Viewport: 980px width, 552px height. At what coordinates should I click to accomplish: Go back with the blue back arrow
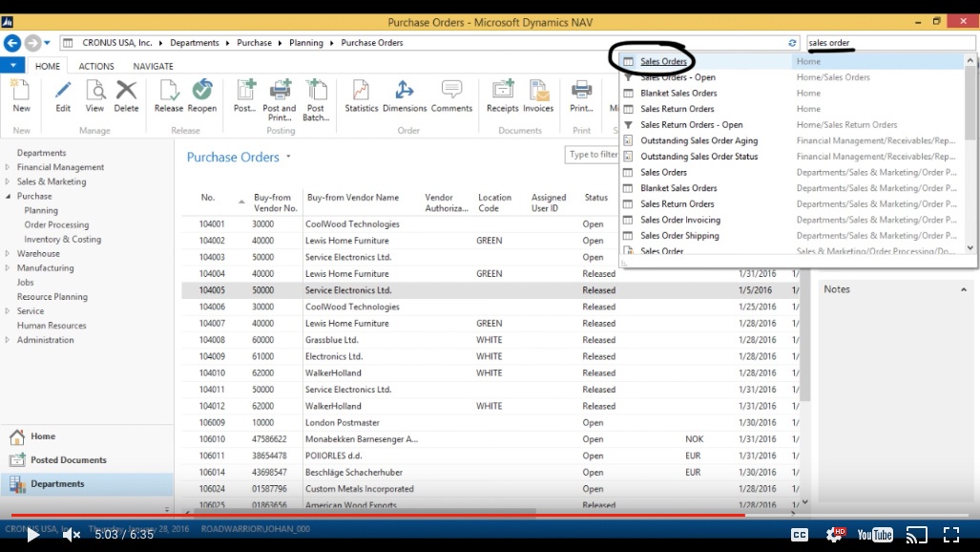[x=11, y=43]
